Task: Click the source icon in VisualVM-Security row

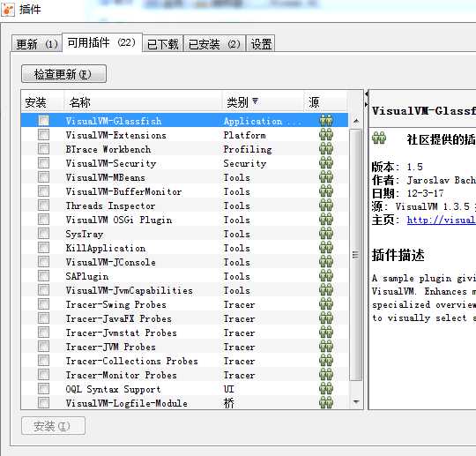Action: point(326,162)
